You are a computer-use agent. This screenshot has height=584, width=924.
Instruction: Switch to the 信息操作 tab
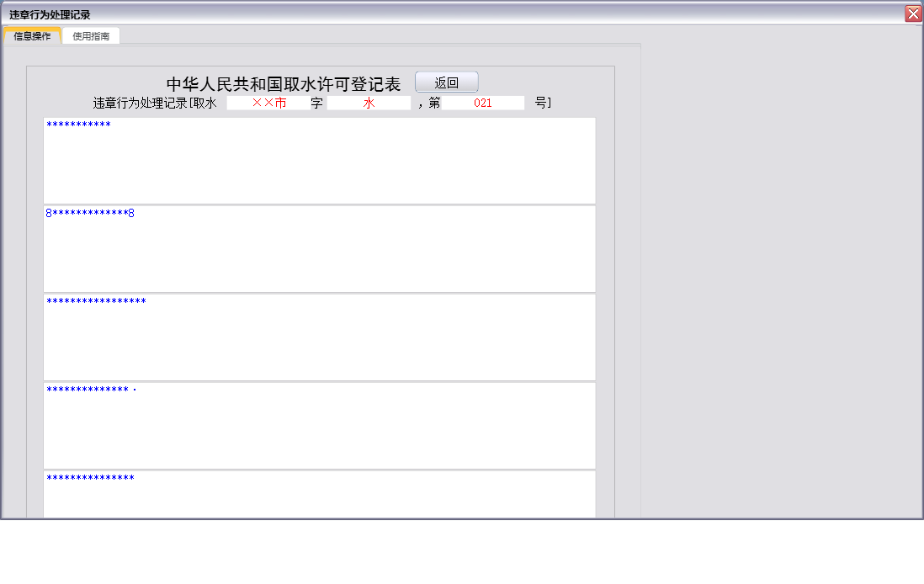click(33, 36)
